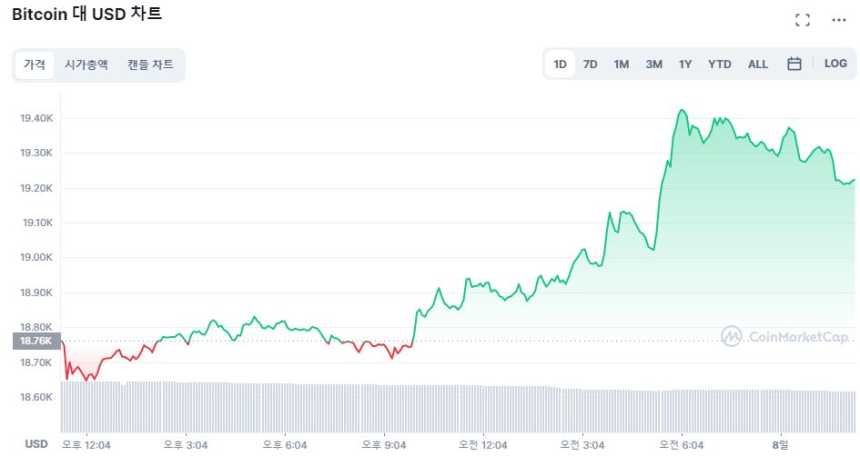
Task: Select the 7D time range
Action: click(x=590, y=64)
